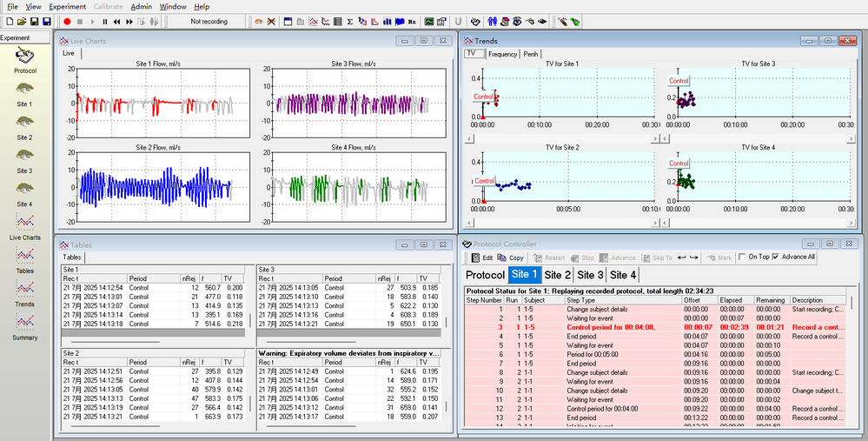Switch to the Frequency tab in Trends
This screenshot has height=441, width=868.
pos(502,54)
